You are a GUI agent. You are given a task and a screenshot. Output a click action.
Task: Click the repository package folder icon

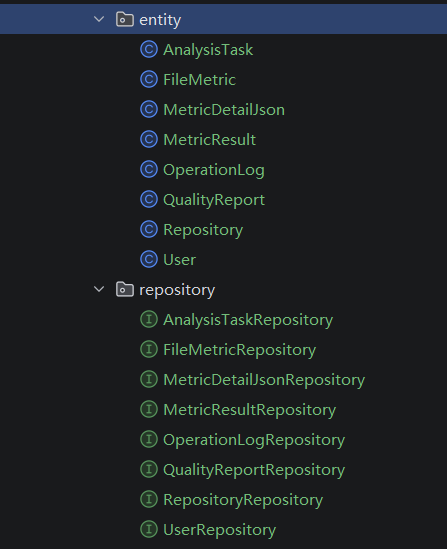pos(125,289)
